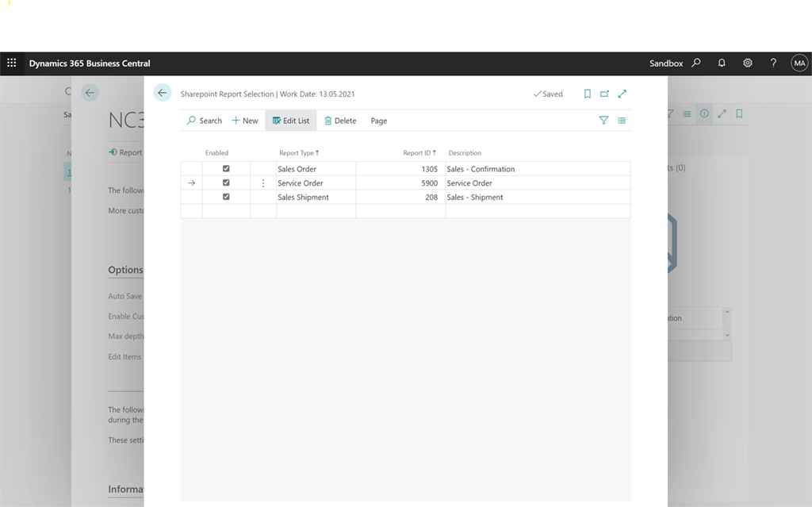
Task: Click Report ID 208 cell
Action: [x=400, y=197]
